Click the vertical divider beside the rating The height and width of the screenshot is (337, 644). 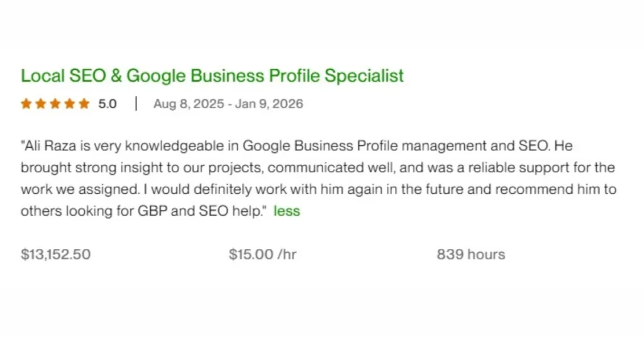click(x=136, y=104)
